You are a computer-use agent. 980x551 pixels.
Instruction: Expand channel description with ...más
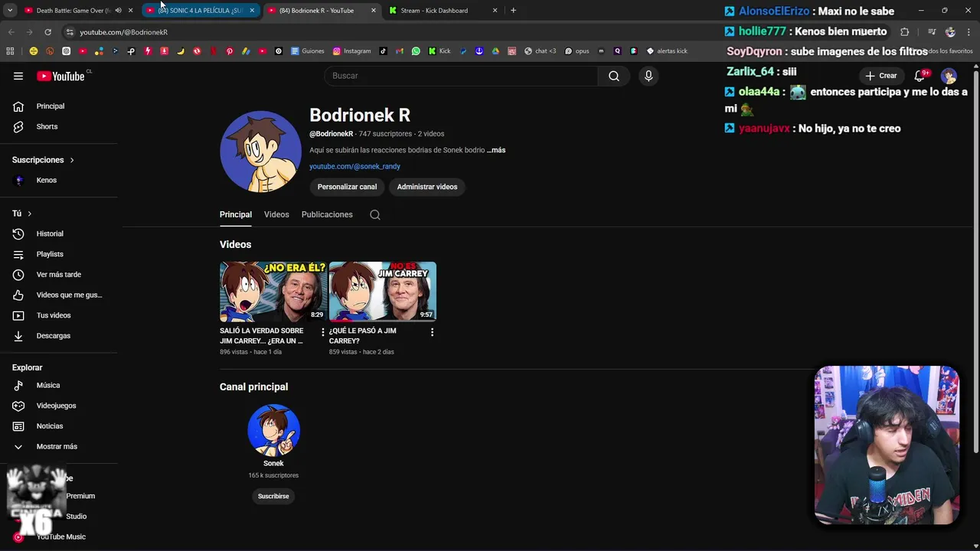496,150
